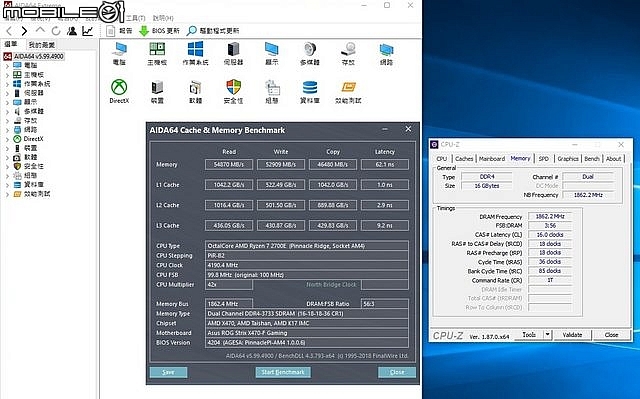640x399 pixels.
Task: Open 報告 report from the toolbar
Action: tap(119, 31)
